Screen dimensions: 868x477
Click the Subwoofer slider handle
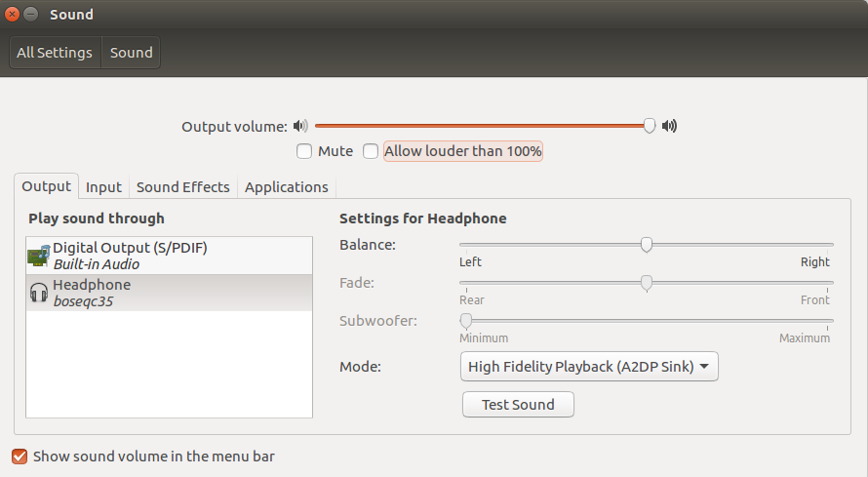click(x=466, y=320)
